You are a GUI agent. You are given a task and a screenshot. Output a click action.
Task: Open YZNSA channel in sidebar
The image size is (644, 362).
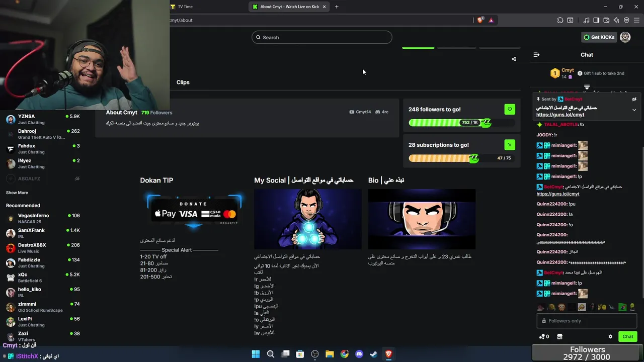(x=43, y=119)
